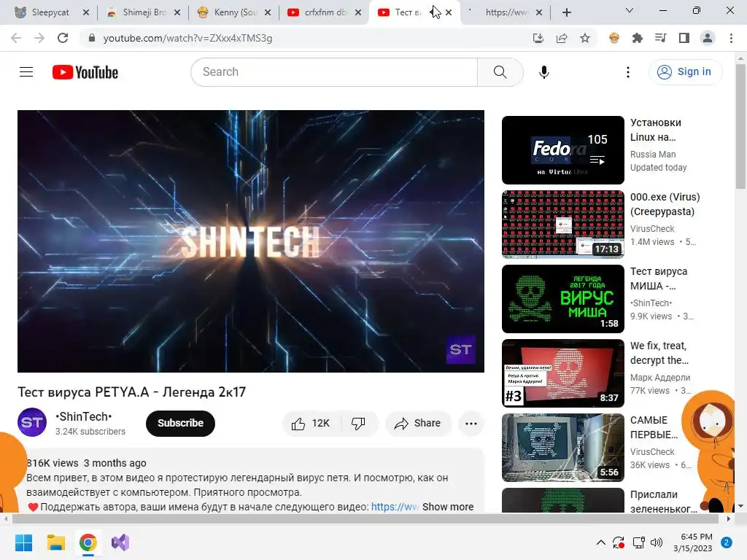The width and height of the screenshot is (747, 560).
Task: Switch to the Kenny (Sou tab
Action: pyautogui.click(x=234, y=12)
